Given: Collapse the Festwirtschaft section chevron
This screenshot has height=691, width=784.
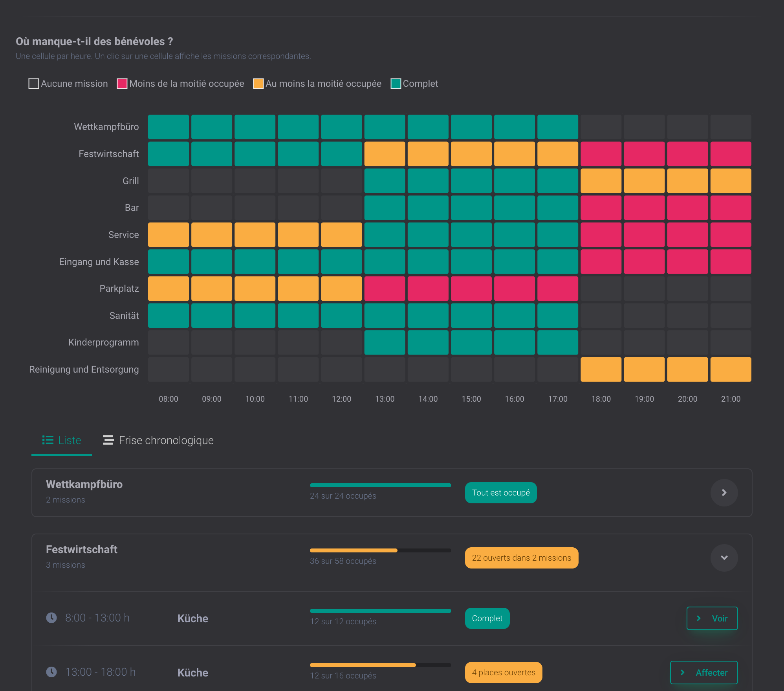Looking at the screenshot, I should tap(724, 558).
